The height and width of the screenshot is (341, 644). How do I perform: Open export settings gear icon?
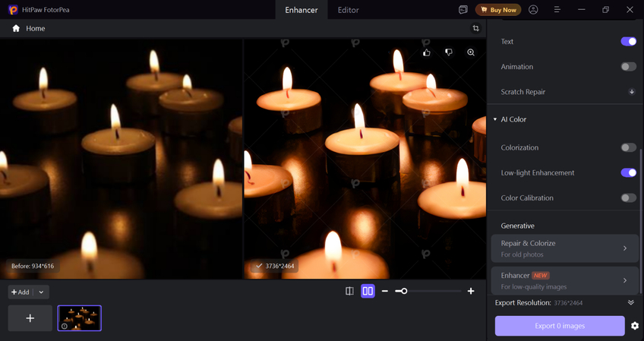635,326
